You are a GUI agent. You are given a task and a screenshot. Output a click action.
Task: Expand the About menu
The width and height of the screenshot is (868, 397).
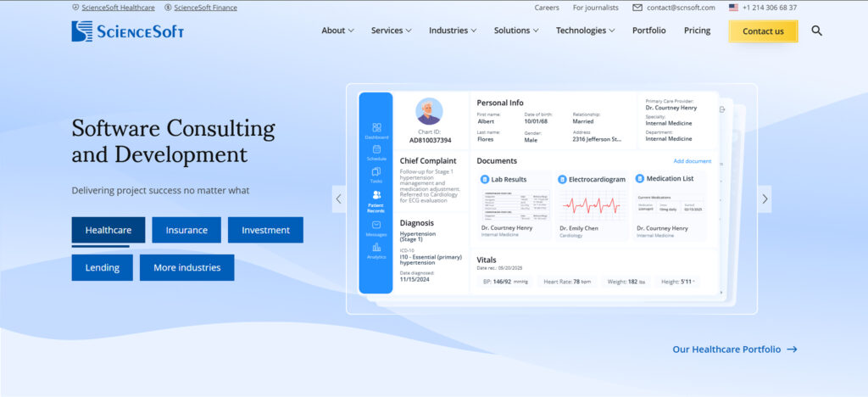coord(337,31)
